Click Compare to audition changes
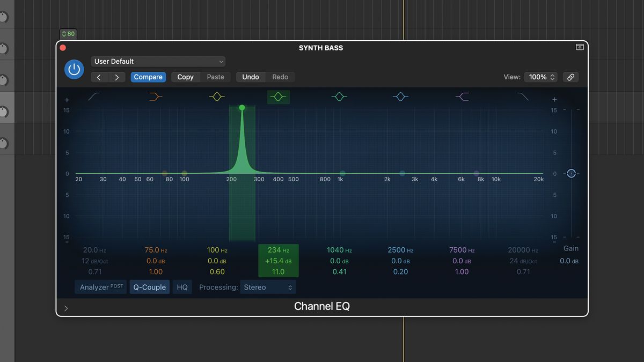This screenshot has height=362, width=644. [148, 77]
